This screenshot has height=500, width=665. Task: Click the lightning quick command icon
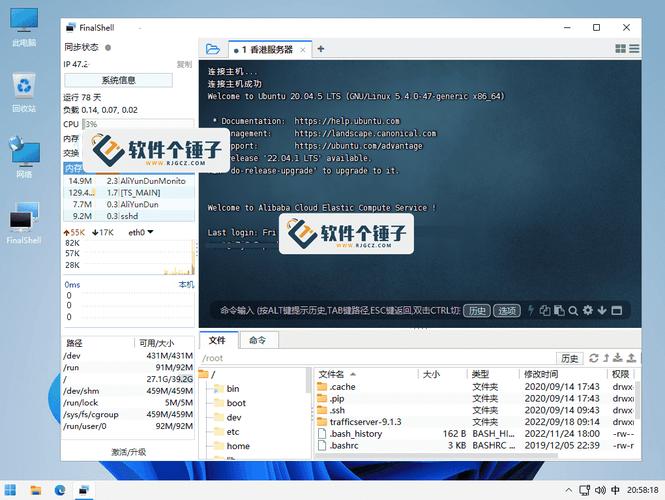(531, 310)
